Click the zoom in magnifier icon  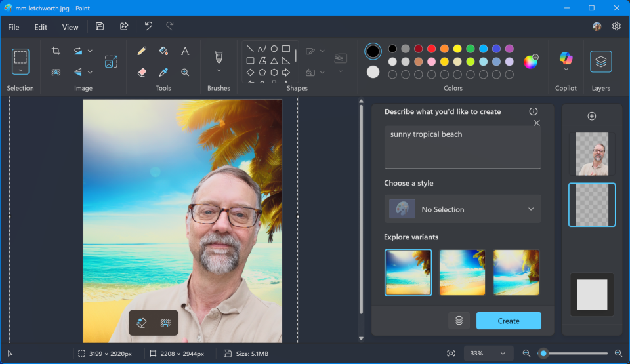point(618,353)
